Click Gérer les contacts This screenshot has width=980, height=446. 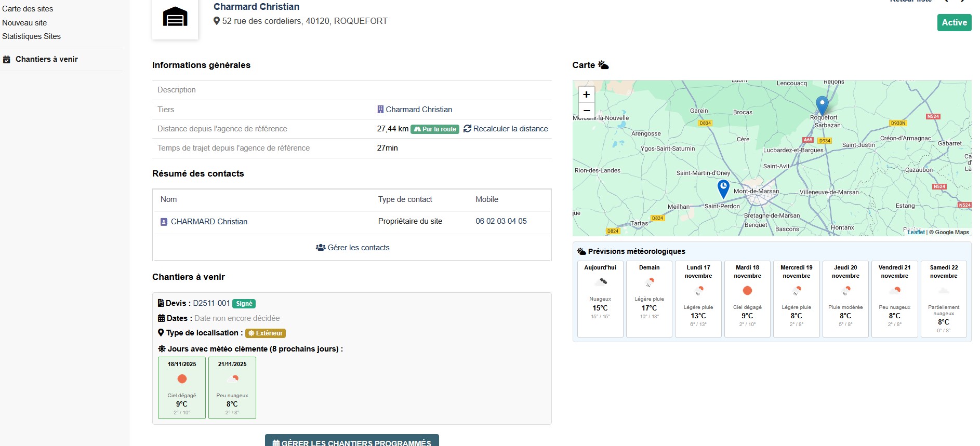pos(353,248)
